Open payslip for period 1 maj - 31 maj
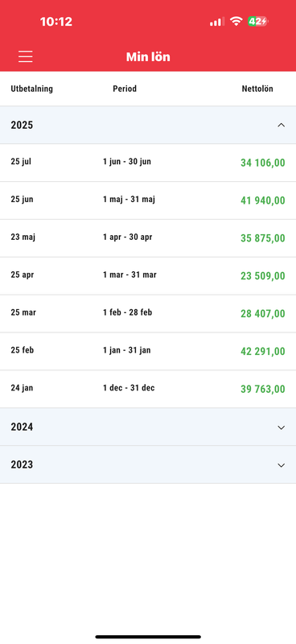 click(x=148, y=200)
